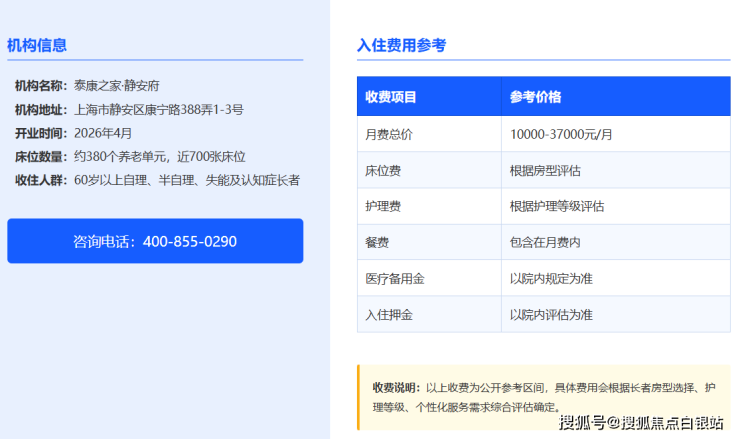This screenshot has width=740, height=439.
Task: Select the 根据护理等级评估 cell
Action: coord(616,206)
